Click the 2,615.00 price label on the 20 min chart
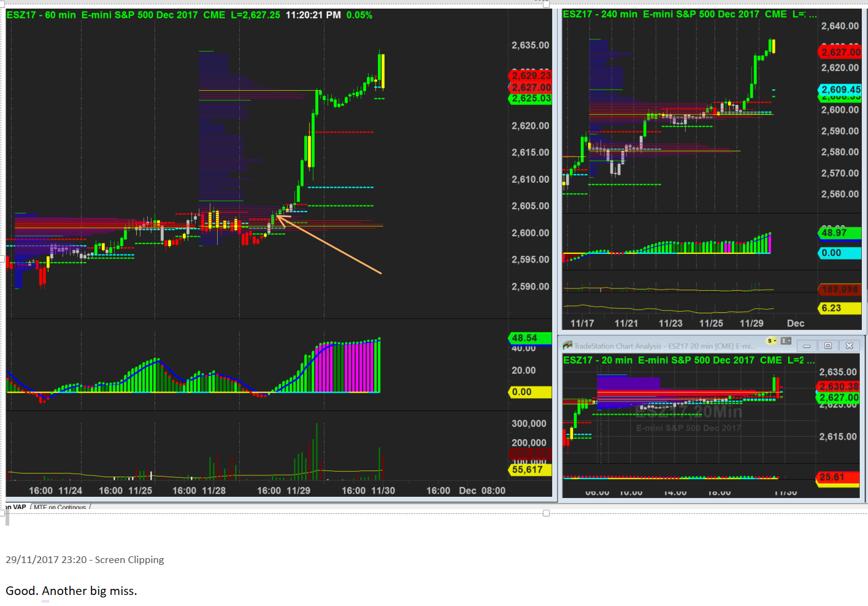868x606 pixels. coord(838,437)
